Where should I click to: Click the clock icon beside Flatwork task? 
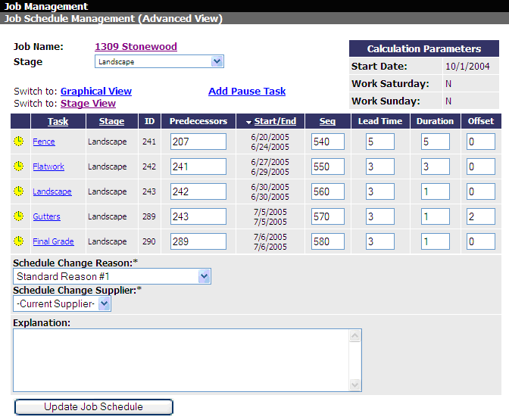pos(18,166)
